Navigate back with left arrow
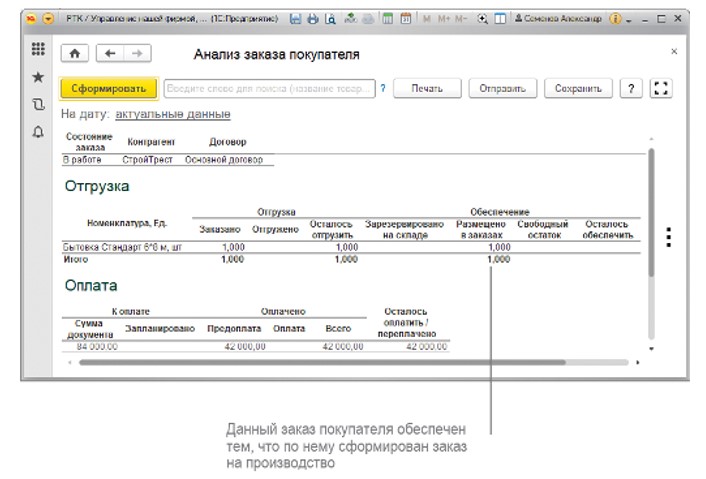706x479 pixels. [111, 54]
